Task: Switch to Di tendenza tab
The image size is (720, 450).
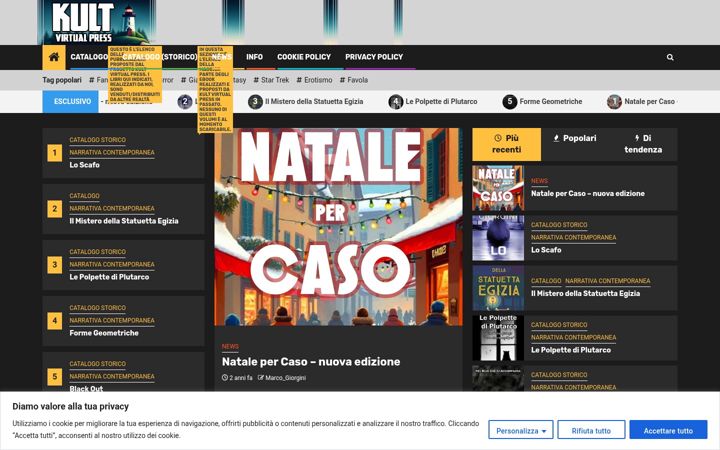Action: pos(643,144)
